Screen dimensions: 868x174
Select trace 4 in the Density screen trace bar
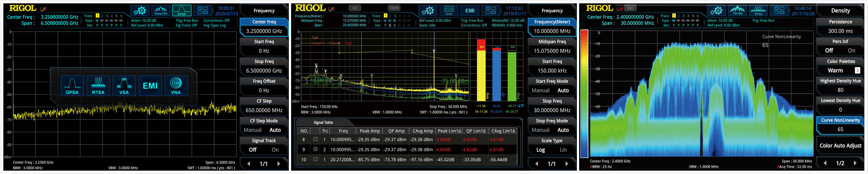[x=688, y=16]
